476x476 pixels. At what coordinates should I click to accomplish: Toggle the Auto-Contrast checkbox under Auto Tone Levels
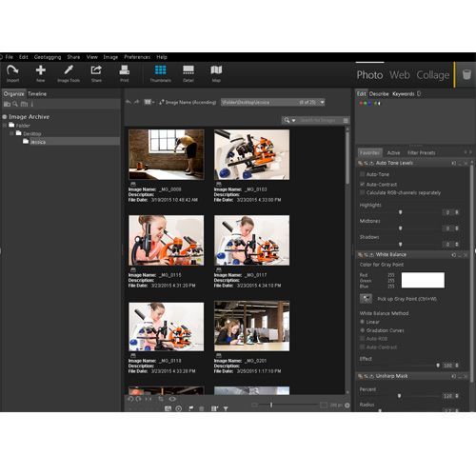click(362, 184)
